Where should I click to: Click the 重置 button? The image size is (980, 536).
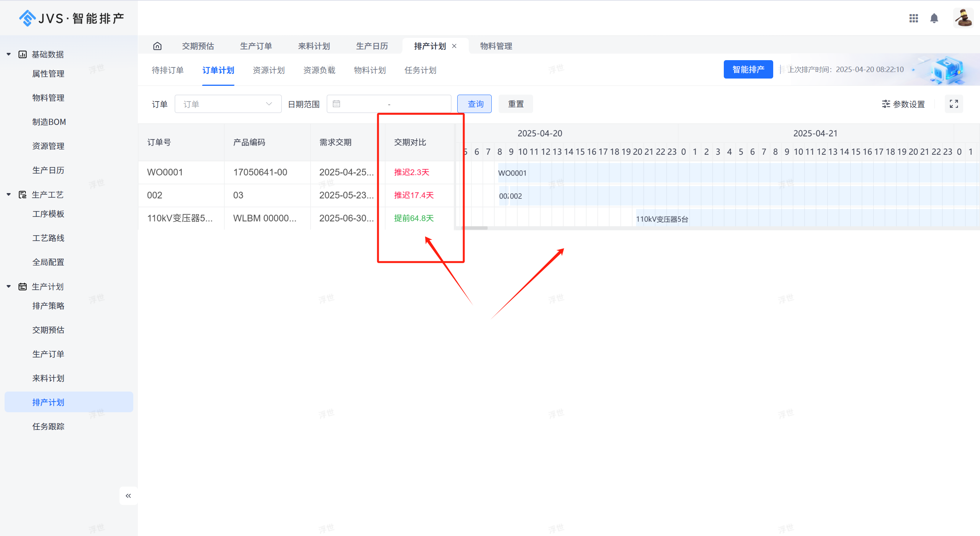515,104
